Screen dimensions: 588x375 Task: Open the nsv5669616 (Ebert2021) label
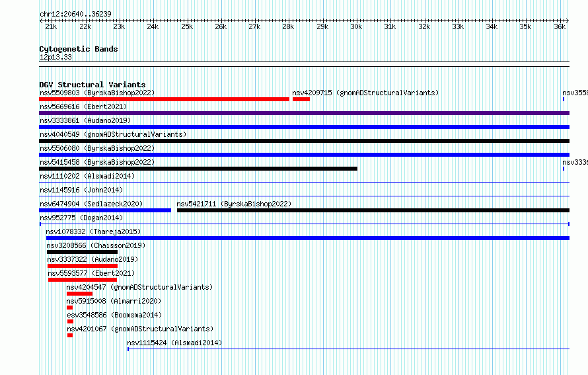coord(83,106)
